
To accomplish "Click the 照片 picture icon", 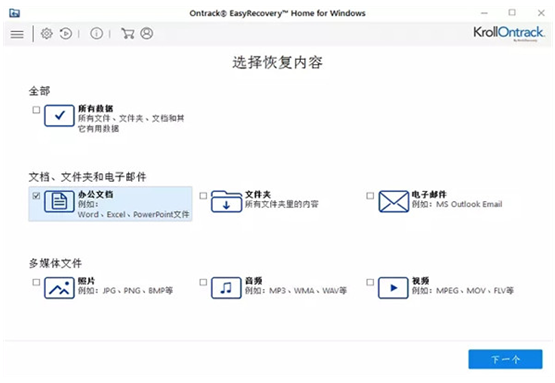I will pyautogui.click(x=59, y=288).
